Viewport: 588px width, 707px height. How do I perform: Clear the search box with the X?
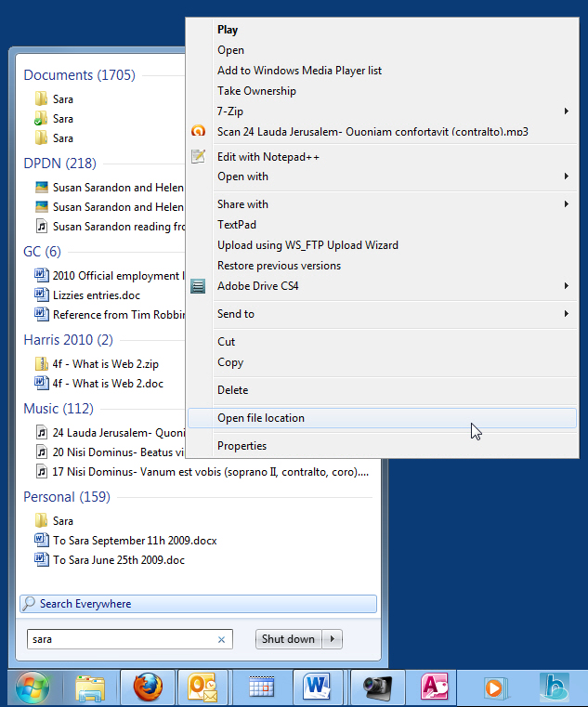click(221, 639)
